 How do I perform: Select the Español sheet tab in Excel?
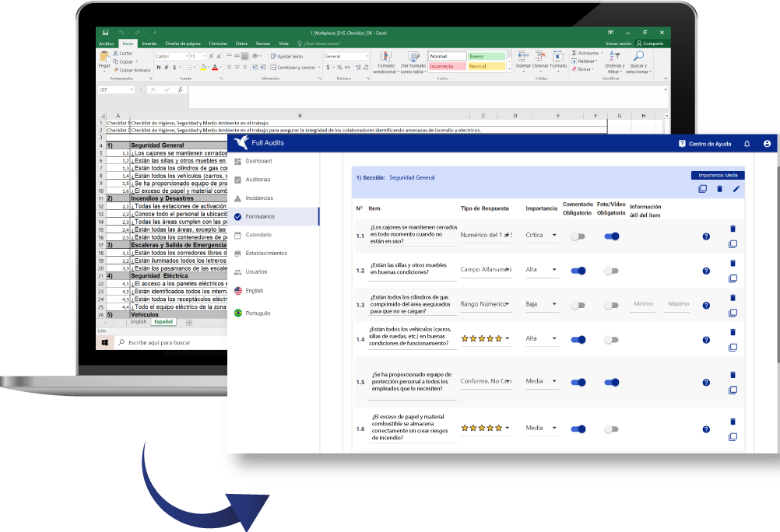tap(163, 322)
